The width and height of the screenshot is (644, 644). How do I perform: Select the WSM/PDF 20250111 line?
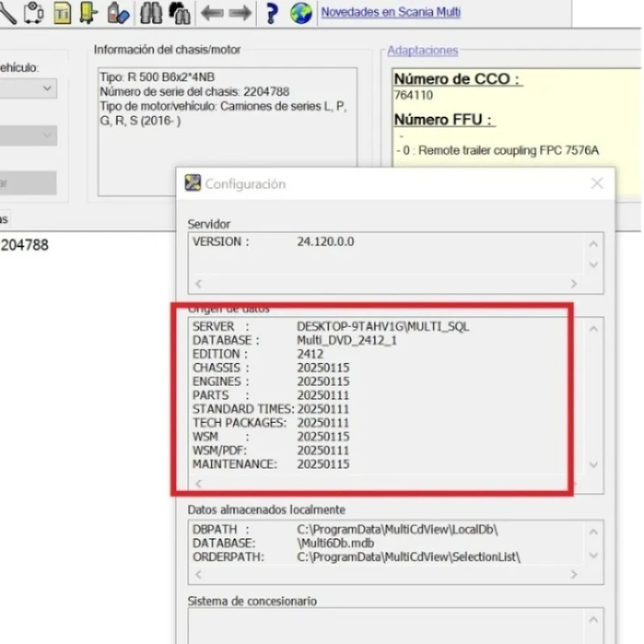click(x=271, y=451)
